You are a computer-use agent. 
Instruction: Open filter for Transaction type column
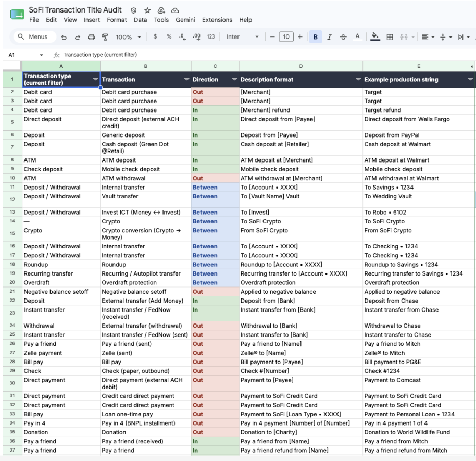click(95, 80)
